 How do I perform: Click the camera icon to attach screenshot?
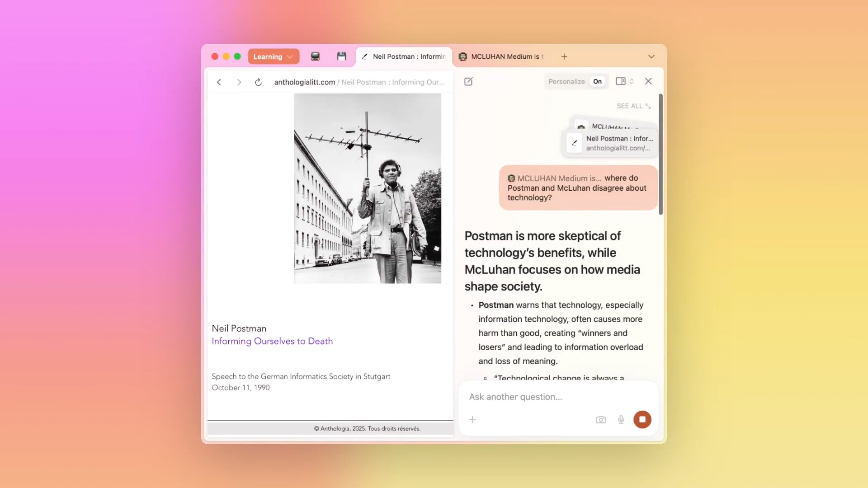click(600, 419)
